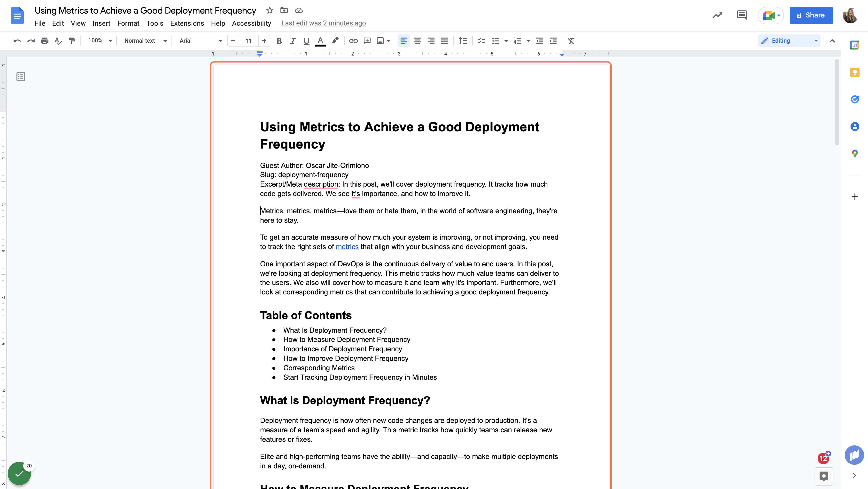Open the Insert menu
The height and width of the screenshot is (489, 868).
tap(101, 23)
